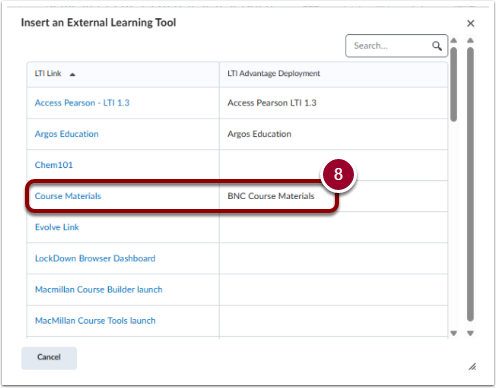Click the dialog resize grip icon

click(472, 367)
